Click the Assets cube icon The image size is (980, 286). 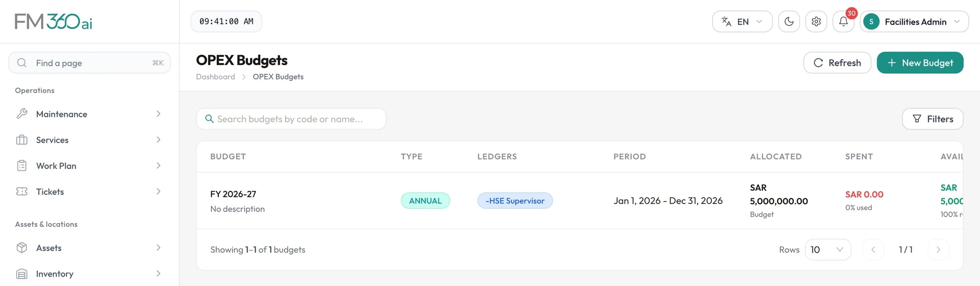click(x=22, y=248)
